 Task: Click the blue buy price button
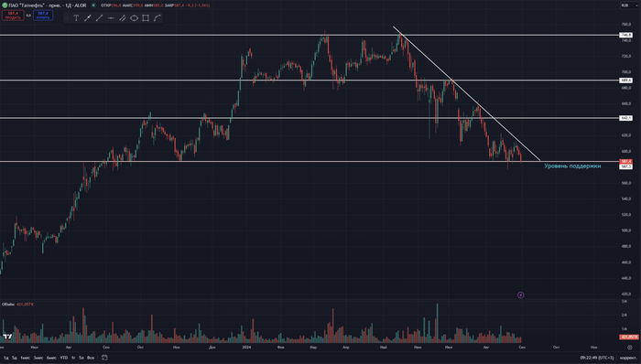coord(43,16)
